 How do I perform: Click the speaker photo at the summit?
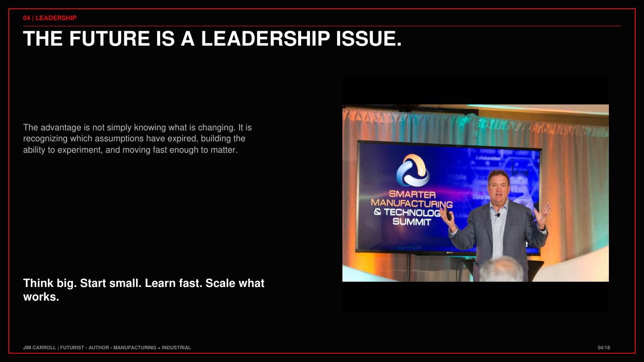tap(475, 193)
